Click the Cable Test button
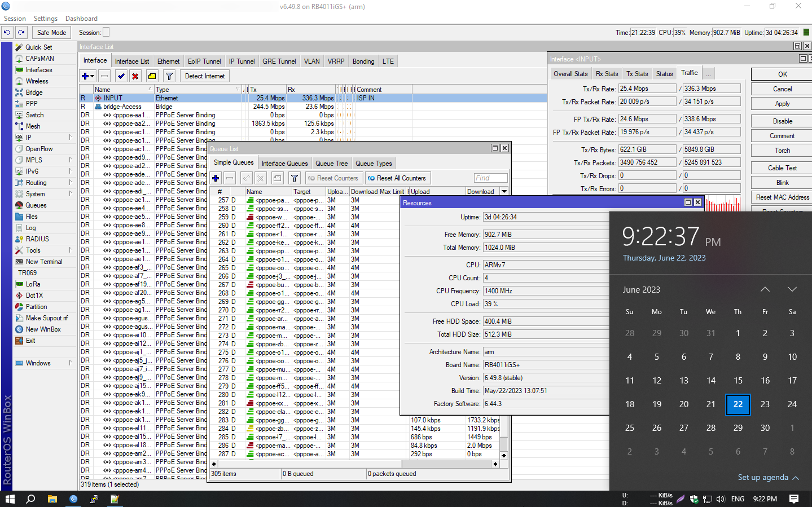Image resolution: width=812 pixels, height=507 pixels. click(783, 168)
